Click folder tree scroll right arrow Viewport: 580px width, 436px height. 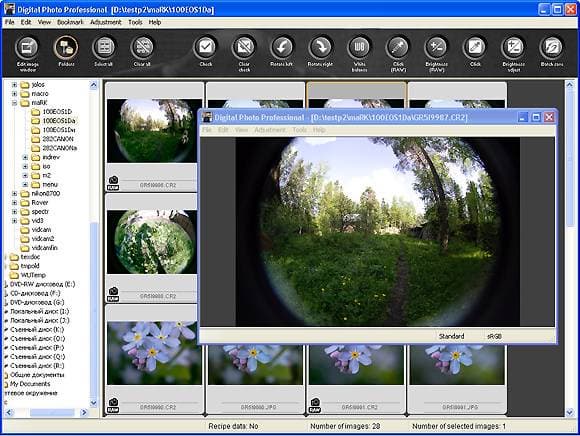tap(84, 412)
